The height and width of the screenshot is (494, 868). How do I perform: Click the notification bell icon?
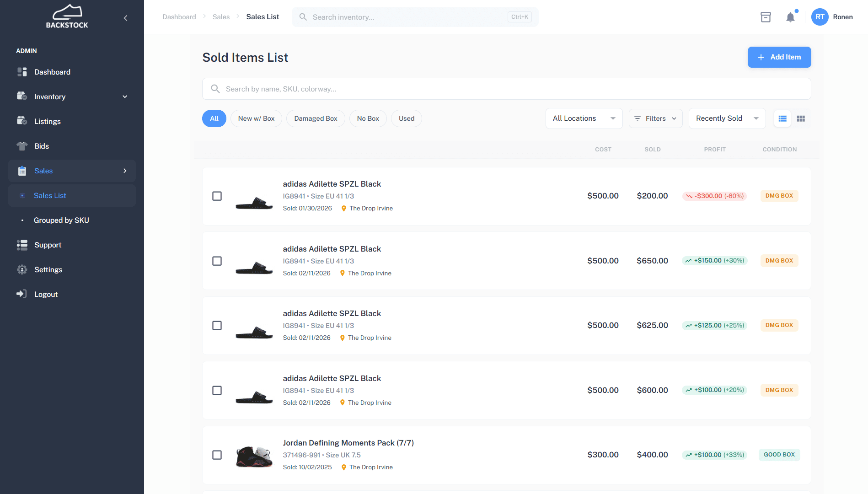click(x=791, y=17)
